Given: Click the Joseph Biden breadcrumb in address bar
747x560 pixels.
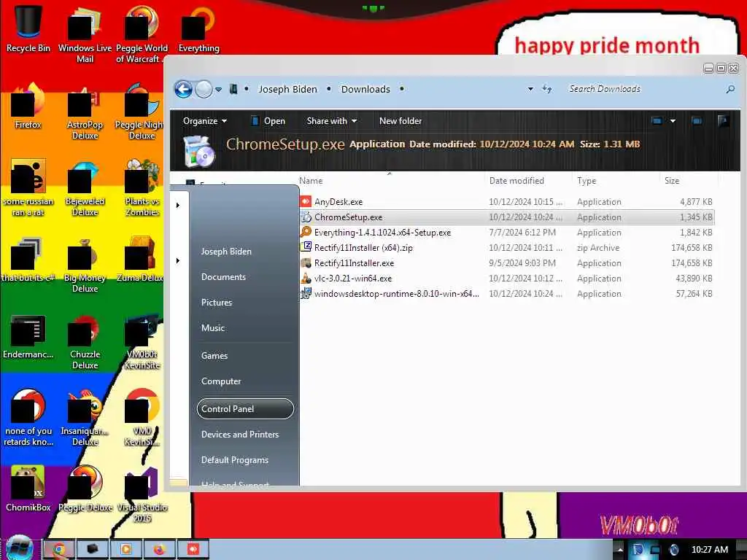Looking at the screenshot, I should (x=287, y=89).
